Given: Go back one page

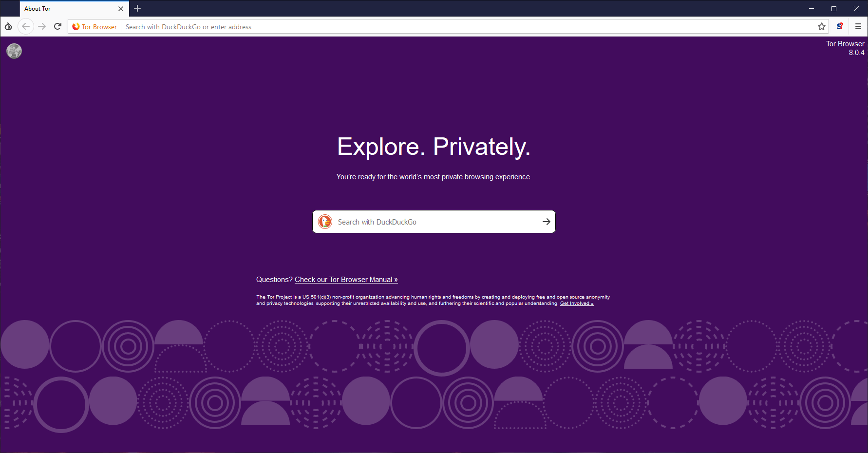Looking at the screenshot, I should [26, 26].
